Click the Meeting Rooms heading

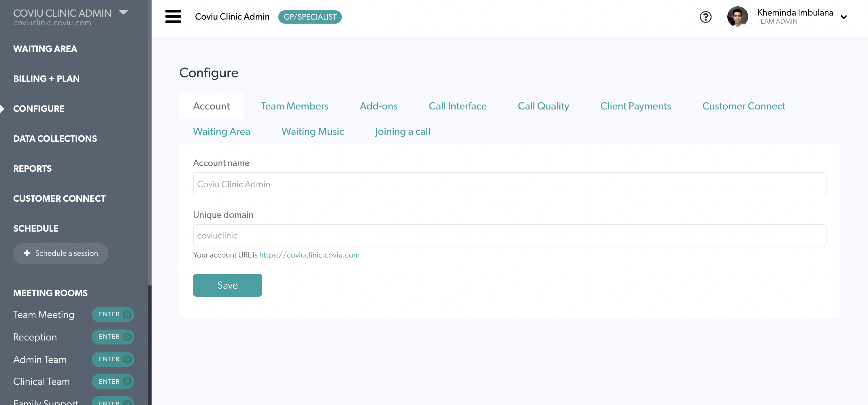(50, 293)
